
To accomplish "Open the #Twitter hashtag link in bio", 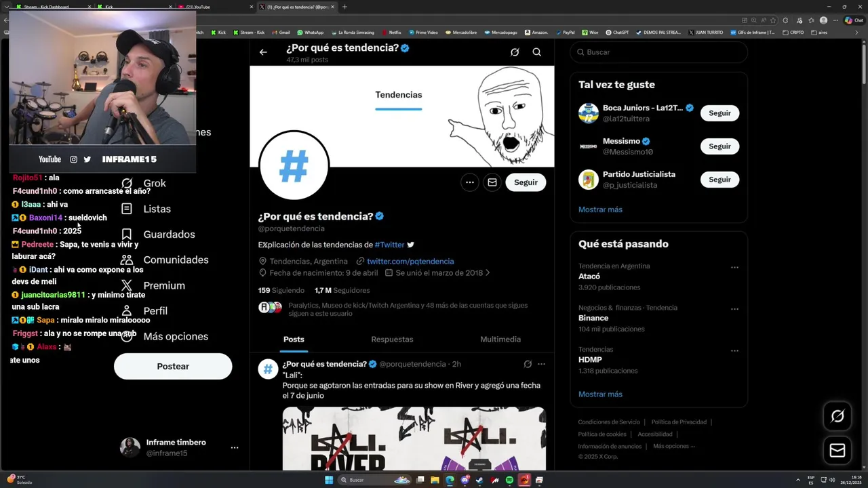I will tap(389, 245).
